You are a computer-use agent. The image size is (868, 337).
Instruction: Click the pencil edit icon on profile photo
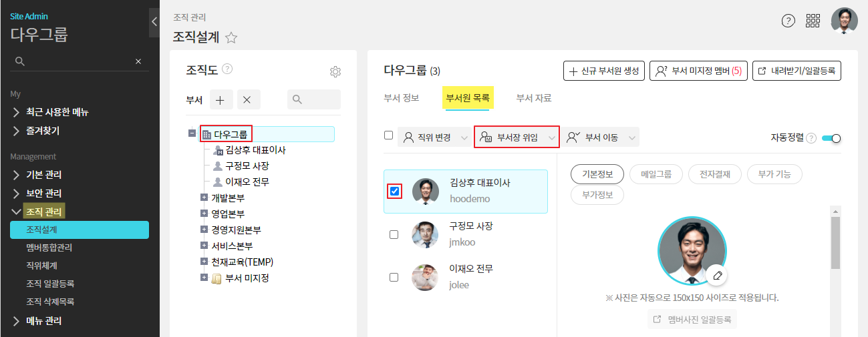(x=717, y=275)
